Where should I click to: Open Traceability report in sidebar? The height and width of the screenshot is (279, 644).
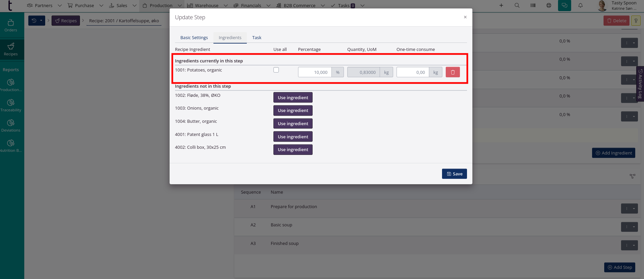click(x=11, y=105)
